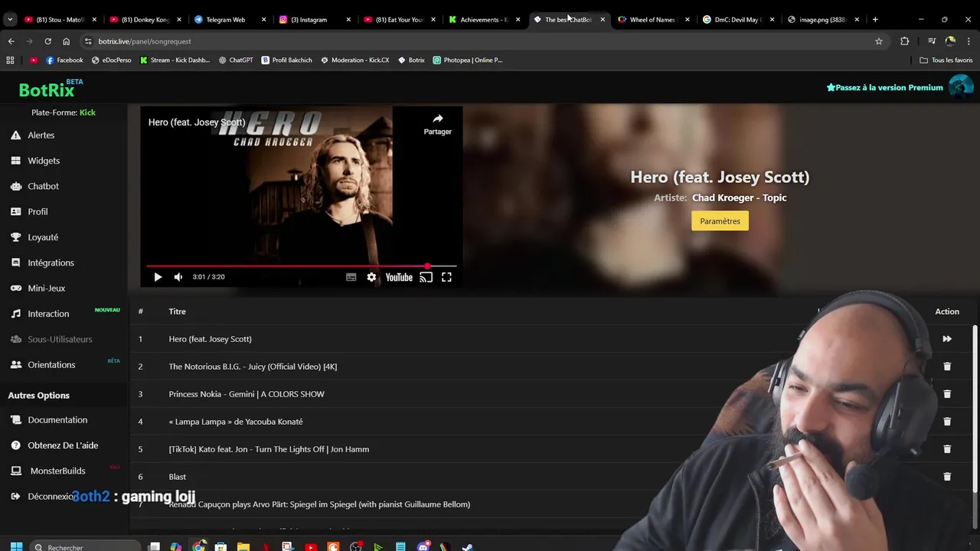The height and width of the screenshot is (551, 980).
Task: Open the Tous les favoris folder
Action: point(946,60)
